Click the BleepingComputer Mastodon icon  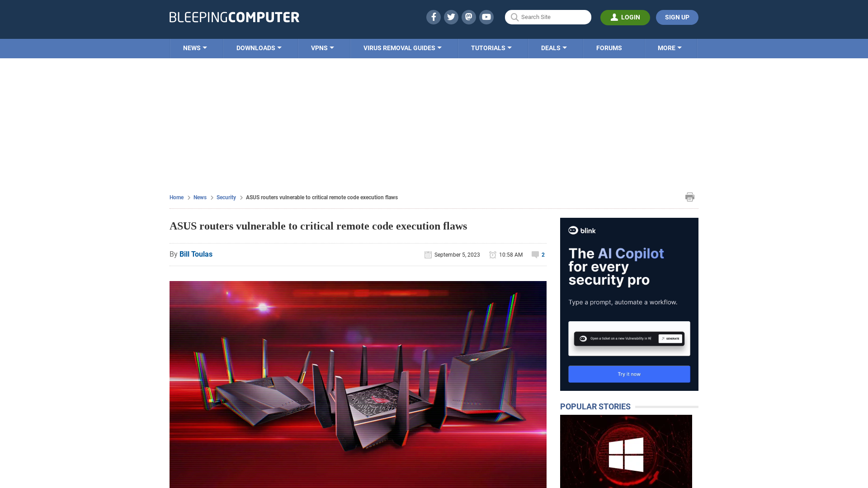[468, 17]
